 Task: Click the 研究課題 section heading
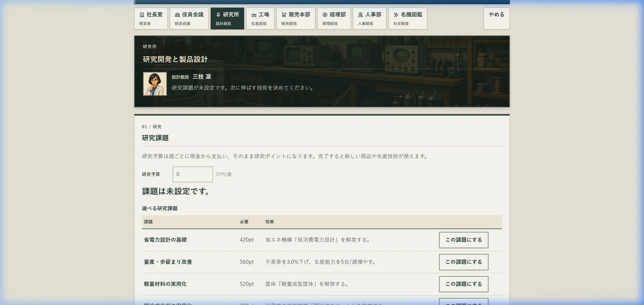(155, 138)
